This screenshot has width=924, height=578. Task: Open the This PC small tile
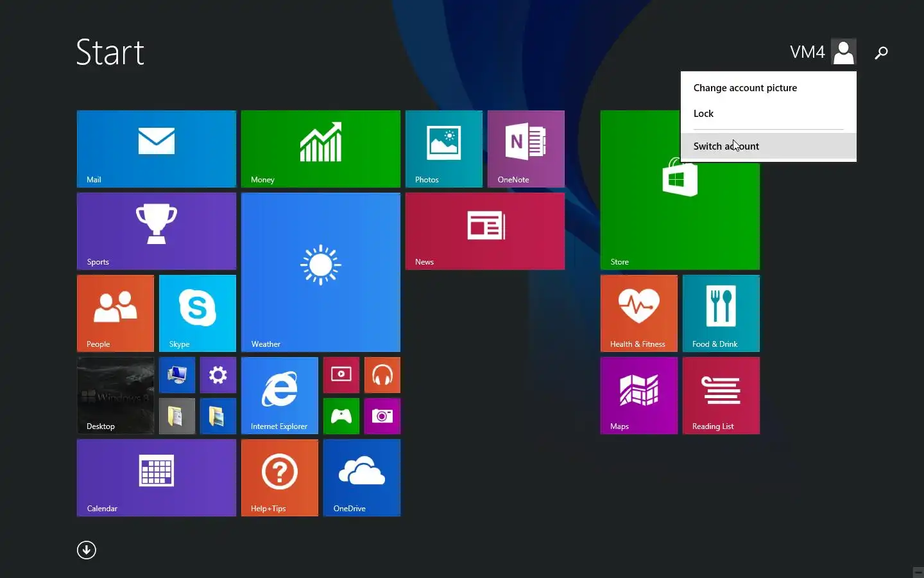coord(177,375)
